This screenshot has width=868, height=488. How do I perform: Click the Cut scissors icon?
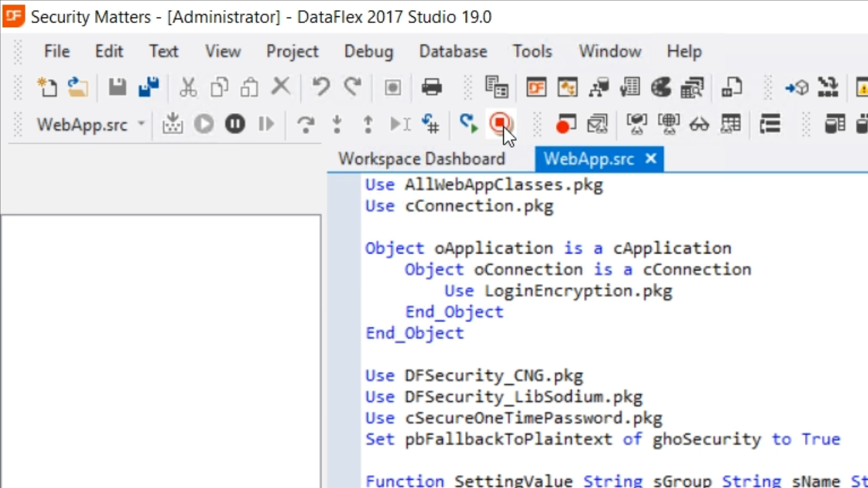tap(188, 87)
